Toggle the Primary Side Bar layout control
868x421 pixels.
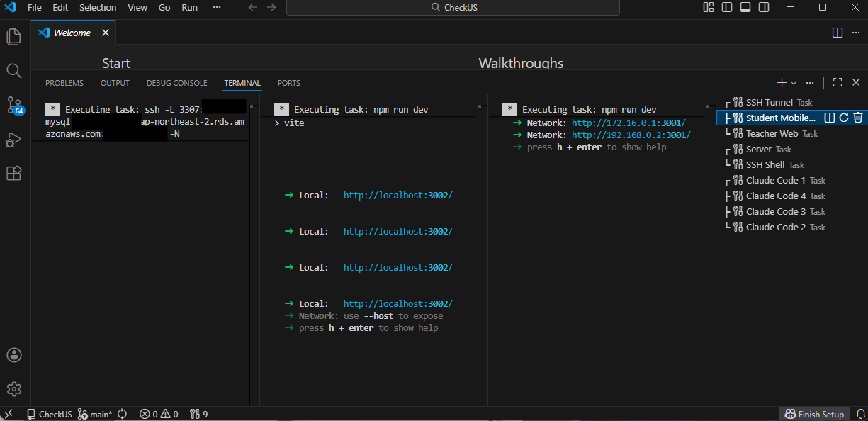click(x=726, y=7)
